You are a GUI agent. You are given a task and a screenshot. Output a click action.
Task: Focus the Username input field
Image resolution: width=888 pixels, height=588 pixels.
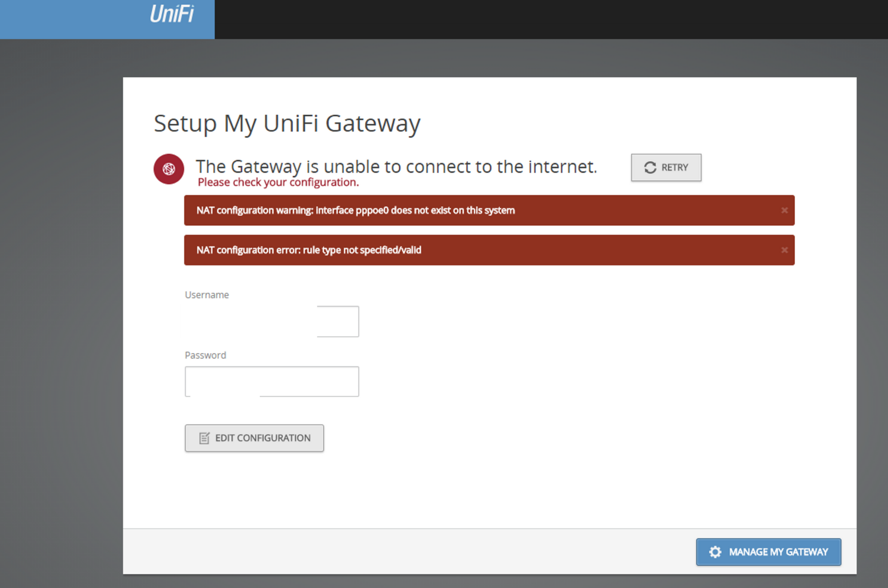(337, 322)
